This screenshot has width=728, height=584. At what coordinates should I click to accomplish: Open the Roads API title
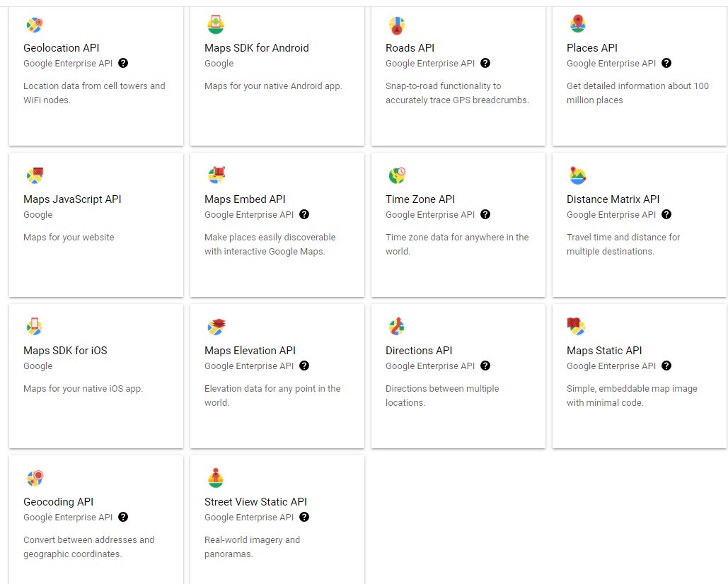click(410, 48)
